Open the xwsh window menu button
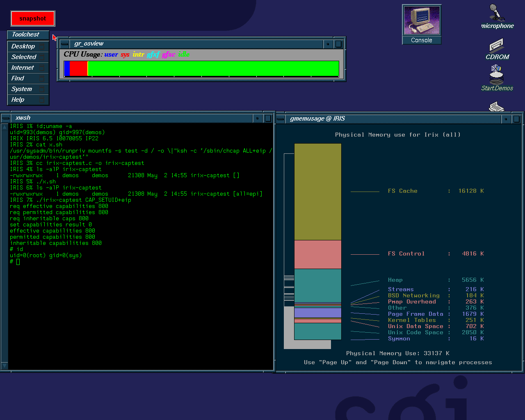525x420 pixels. pos(5,118)
